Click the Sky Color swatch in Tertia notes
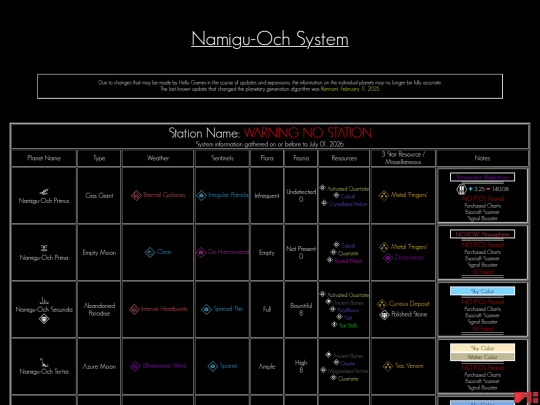540x405 pixels. pos(482,348)
